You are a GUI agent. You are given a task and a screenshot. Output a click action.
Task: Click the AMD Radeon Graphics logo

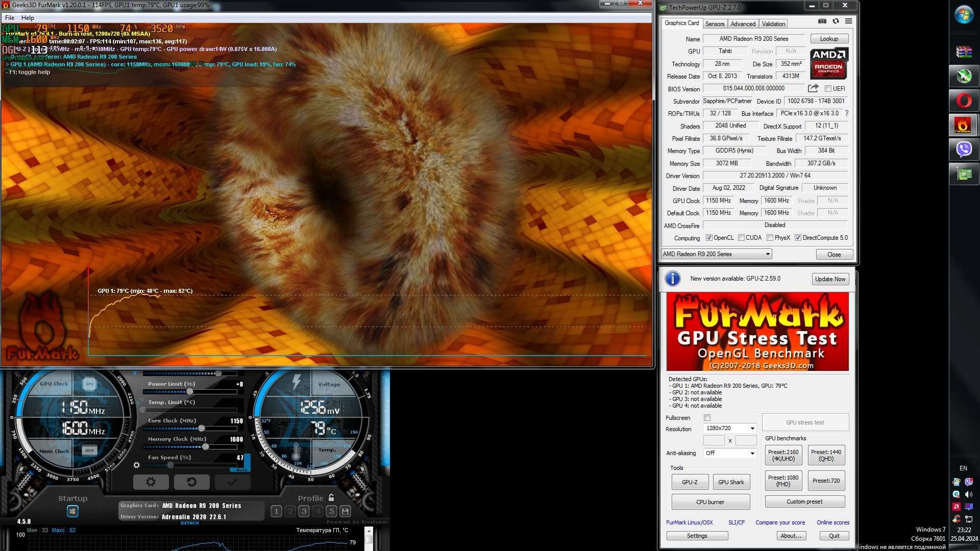(829, 63)
